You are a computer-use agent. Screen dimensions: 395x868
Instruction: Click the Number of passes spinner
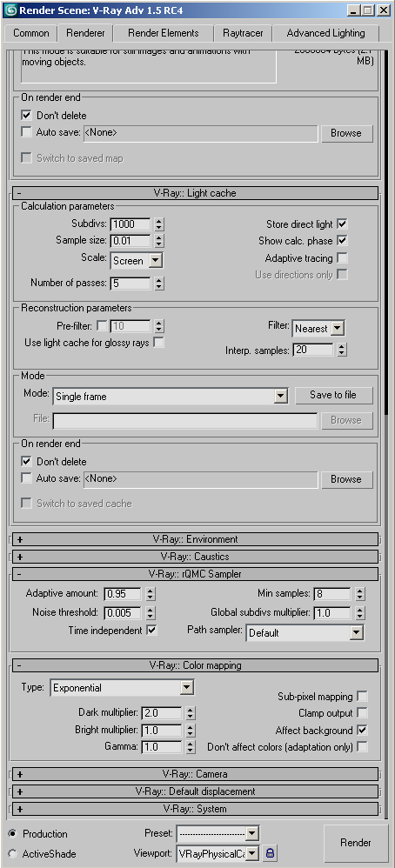[159, 284]
